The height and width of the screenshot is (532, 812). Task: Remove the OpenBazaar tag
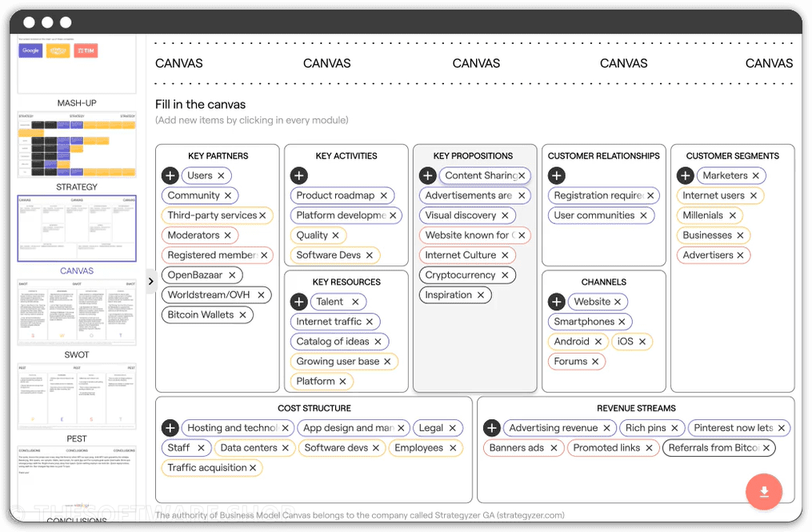tap(232, 275)
